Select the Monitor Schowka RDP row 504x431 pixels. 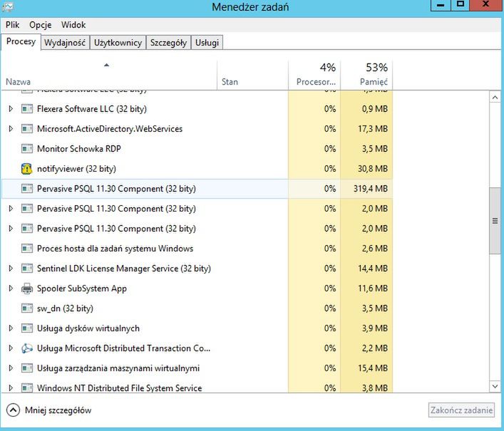(197, 149)
